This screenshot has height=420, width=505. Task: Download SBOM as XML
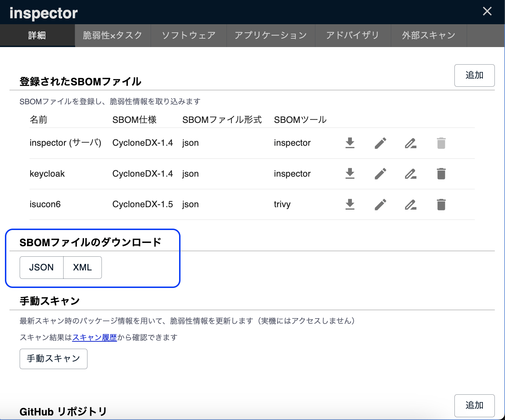point(83,268)
